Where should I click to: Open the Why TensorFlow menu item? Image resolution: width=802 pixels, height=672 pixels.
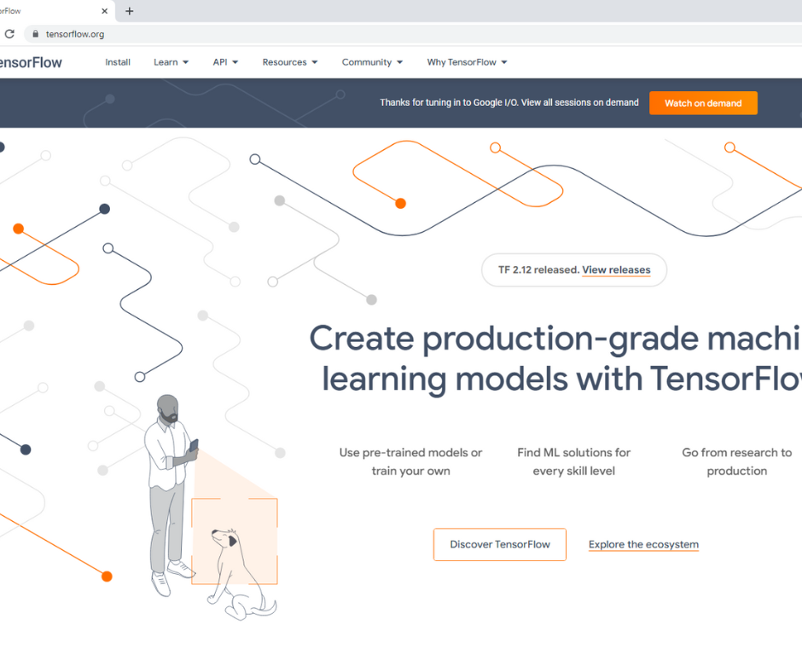point(462,62)
